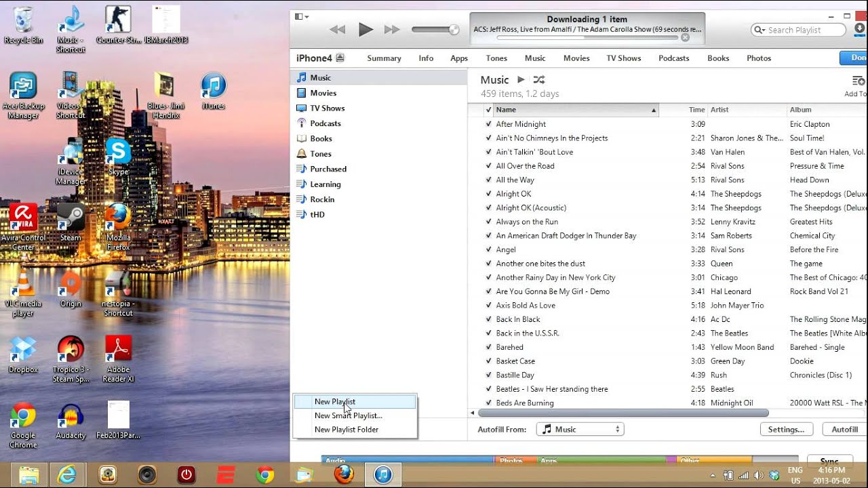Play the current track in iTunes
This screenshot has height=488, width=868.
[366, 29]
